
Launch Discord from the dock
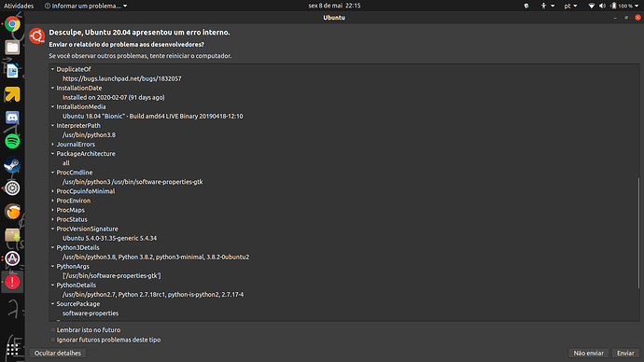12,118
